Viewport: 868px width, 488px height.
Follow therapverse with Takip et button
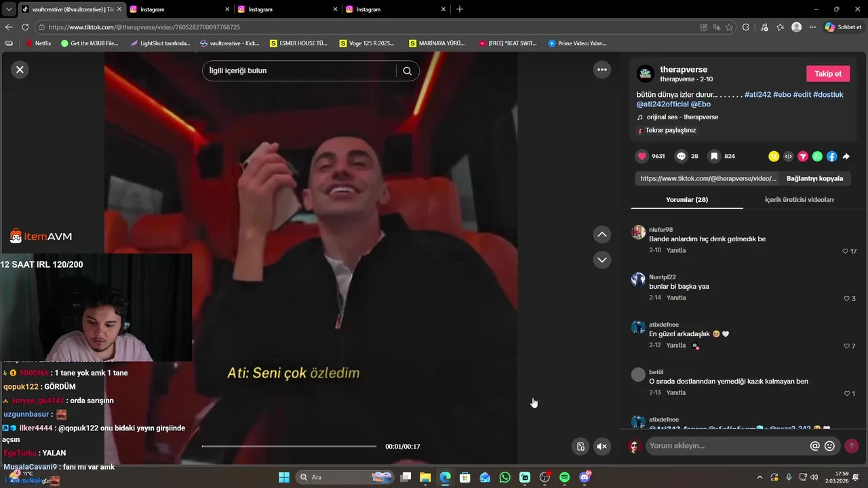828,74
